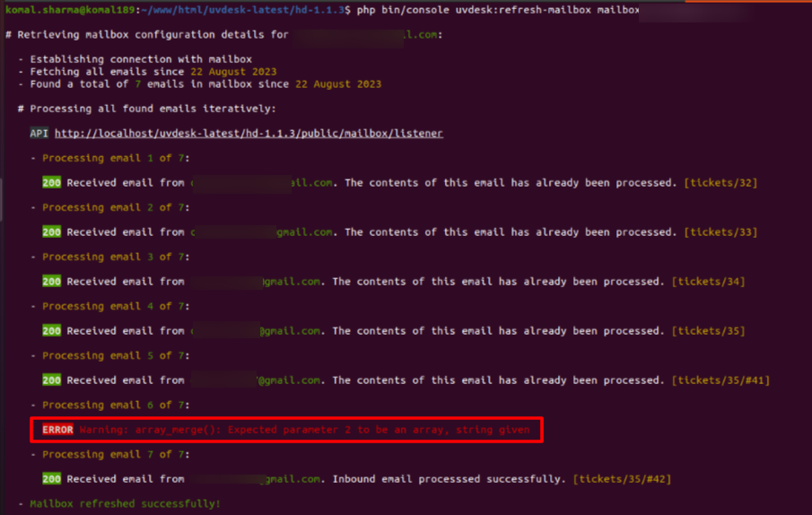Click the 'Found a total of 7 emails' line
Screen dimensions: 812x515
tap(200, 83)
